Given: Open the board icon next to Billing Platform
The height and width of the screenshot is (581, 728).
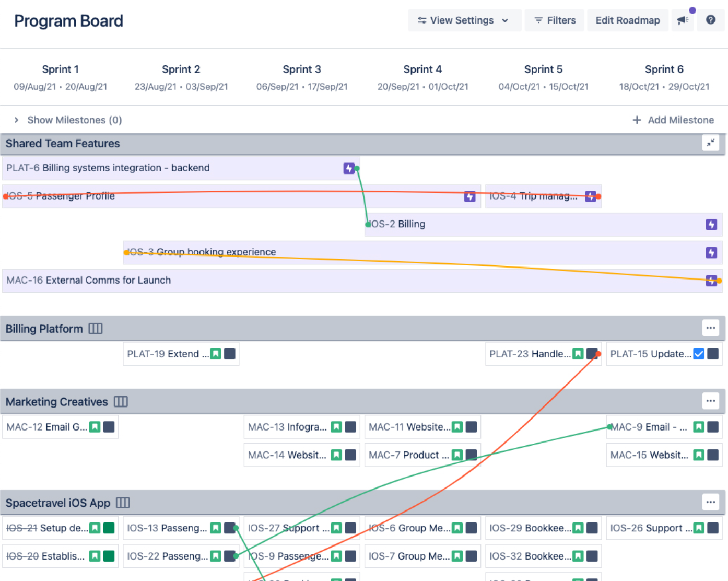Looking at the screenshot, I should pyautogui.click(x=95, y=328).
